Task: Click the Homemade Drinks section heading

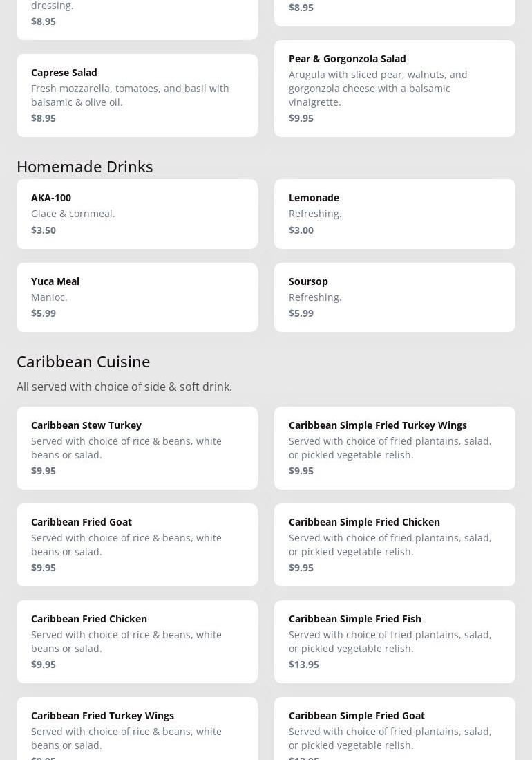Action: point(85,166)
